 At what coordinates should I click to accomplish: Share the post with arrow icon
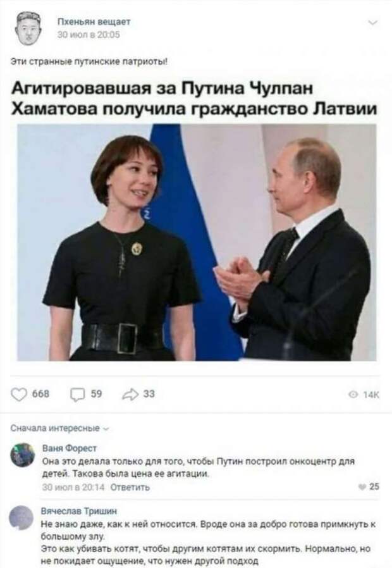(130, 395)
